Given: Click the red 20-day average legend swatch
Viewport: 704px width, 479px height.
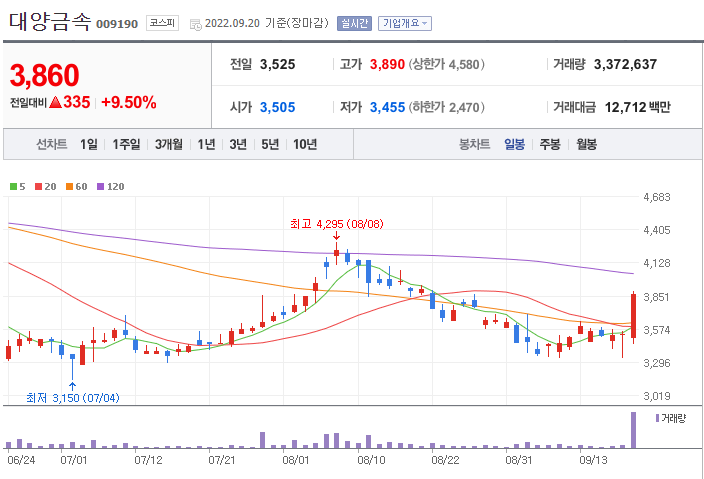Looking at the screenshot, I should (39, 187).
